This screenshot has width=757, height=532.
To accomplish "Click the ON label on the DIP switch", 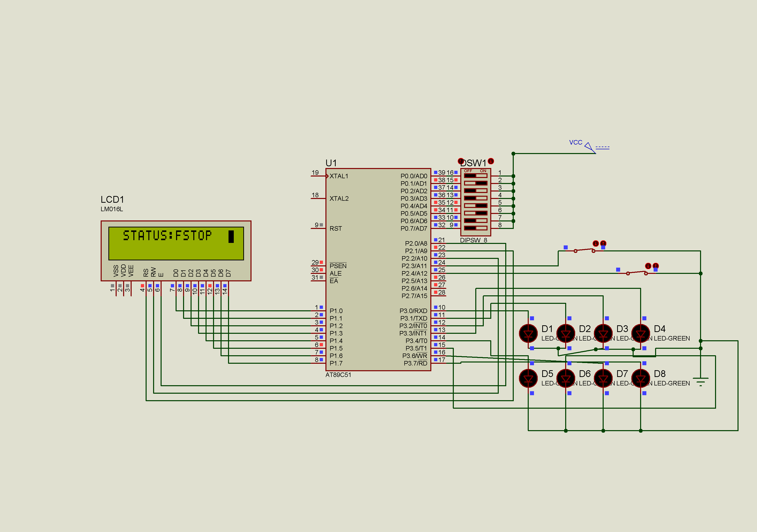I will tap(483, 171).
